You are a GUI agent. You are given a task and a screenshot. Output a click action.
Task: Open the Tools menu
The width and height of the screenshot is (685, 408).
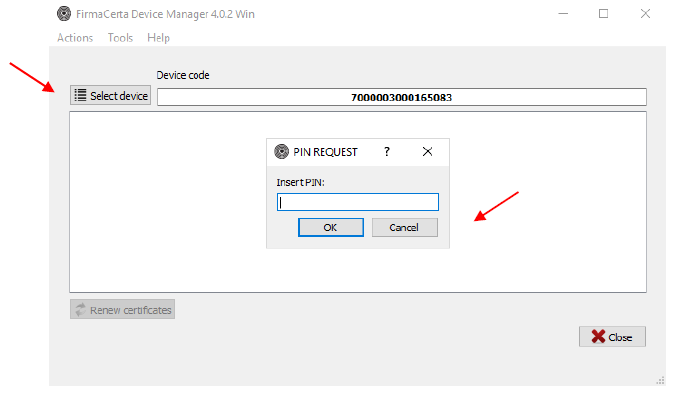click(x=120, y=38)
